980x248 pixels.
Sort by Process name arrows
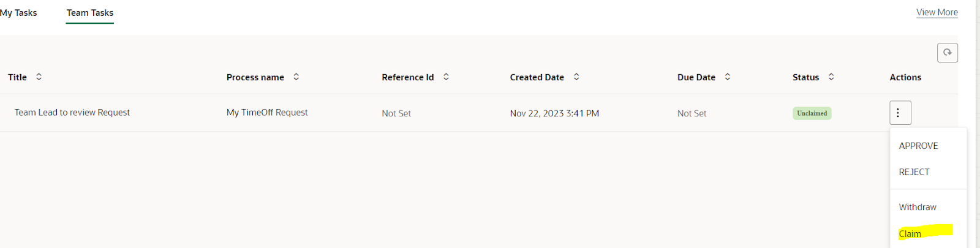pyautogui.click(x=296, y=77)
